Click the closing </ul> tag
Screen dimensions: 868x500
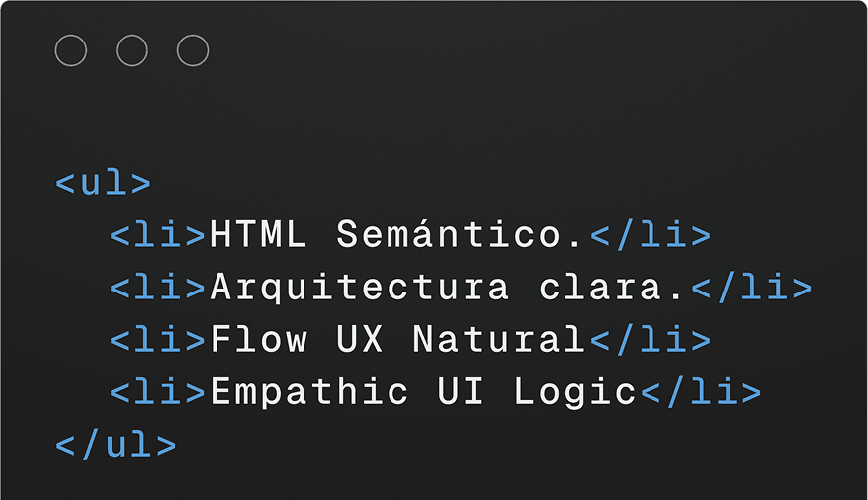pyautogui.click(x=116, y=444)
